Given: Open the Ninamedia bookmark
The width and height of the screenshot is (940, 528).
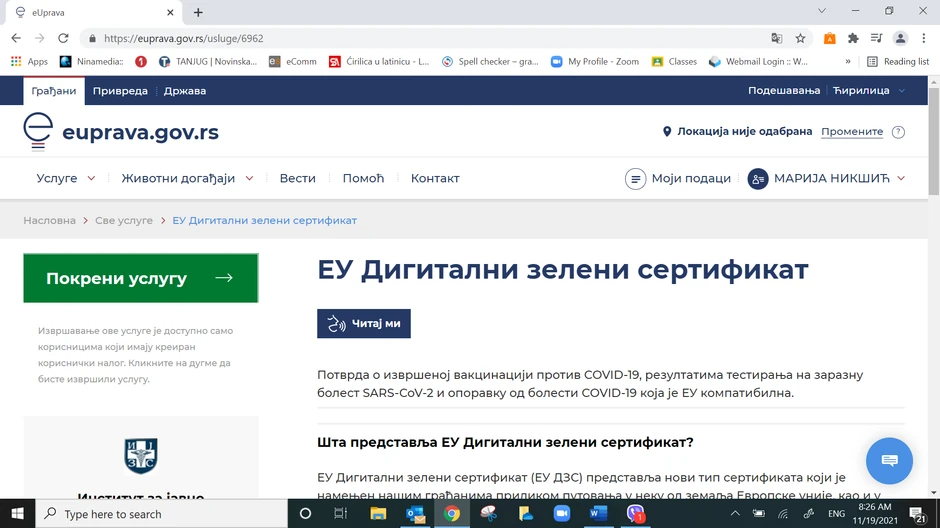Looking at the screenshot, I should pos(91,61).
